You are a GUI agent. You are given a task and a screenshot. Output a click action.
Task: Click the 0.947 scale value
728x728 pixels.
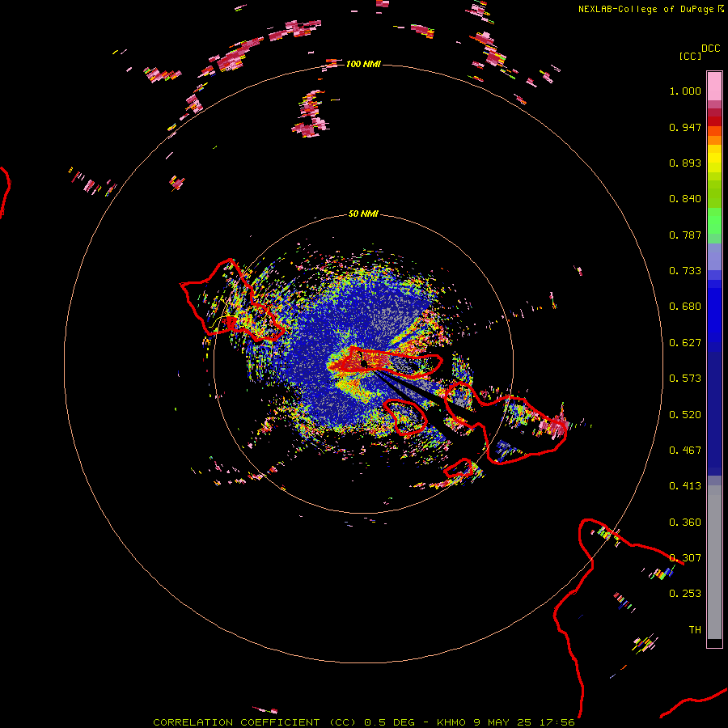click(685, 127)
